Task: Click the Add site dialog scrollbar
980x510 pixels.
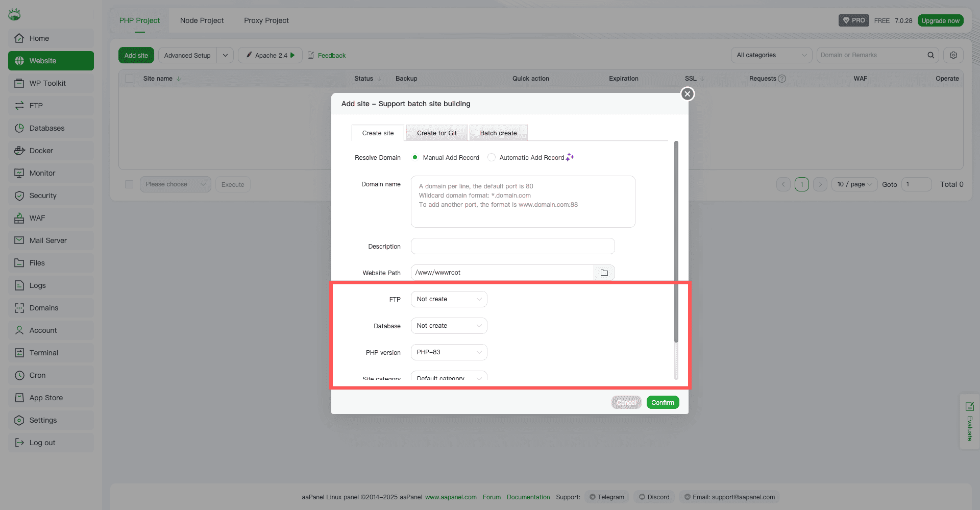Action: click(x=676, y=241)
